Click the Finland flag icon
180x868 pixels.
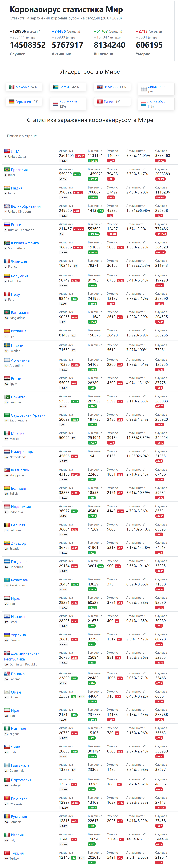[x=144, y=89]
